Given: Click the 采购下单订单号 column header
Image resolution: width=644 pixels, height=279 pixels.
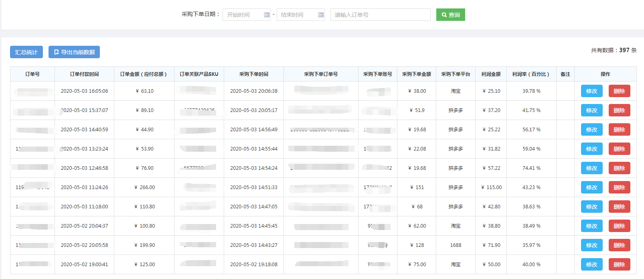Looking at the screenshot, I should (x=321, y=74).
